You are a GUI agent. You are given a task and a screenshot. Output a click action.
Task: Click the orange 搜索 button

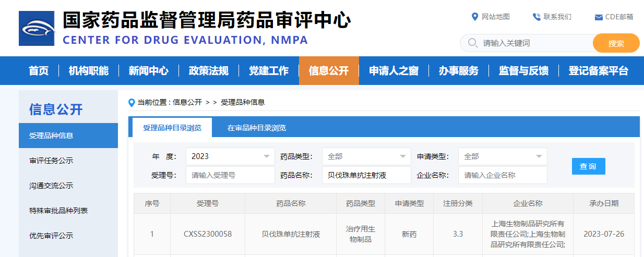point(616,43)
